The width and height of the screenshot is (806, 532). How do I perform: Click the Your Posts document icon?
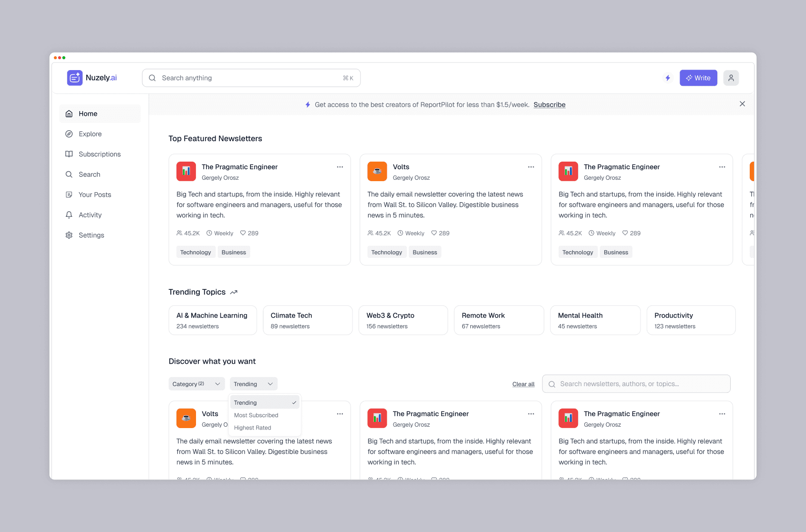point(69,194)
